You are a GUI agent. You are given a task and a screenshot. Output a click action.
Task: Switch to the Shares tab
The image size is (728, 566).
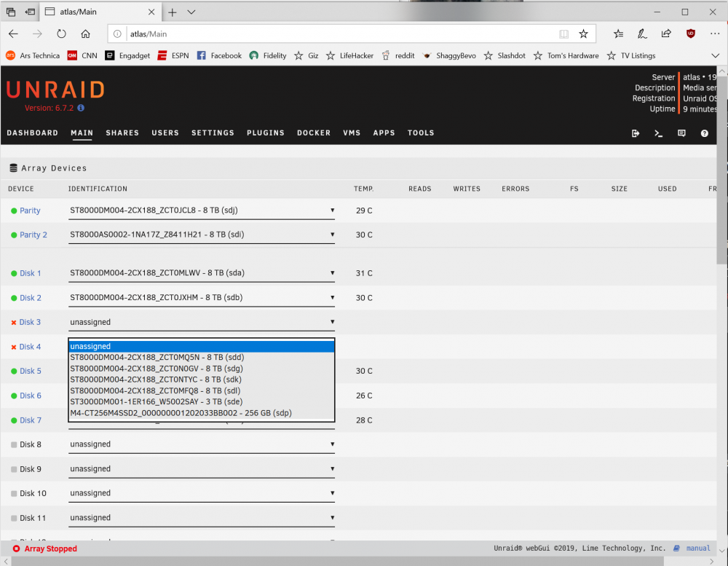122,133
